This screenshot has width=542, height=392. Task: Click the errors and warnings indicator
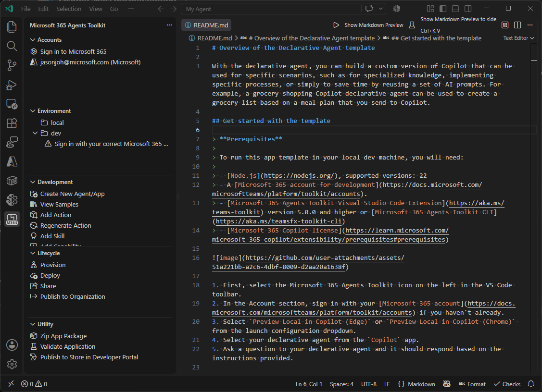click(34, 384)
